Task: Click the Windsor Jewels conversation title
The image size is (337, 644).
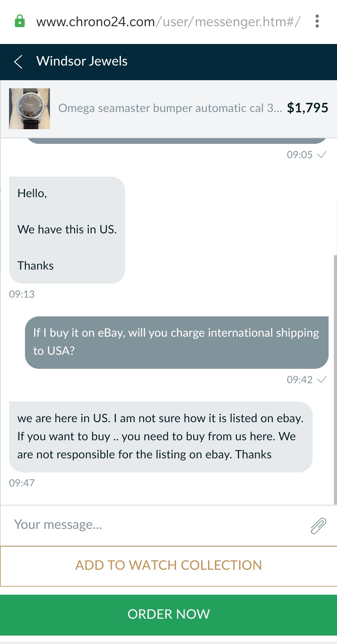Action: (82, 61)
